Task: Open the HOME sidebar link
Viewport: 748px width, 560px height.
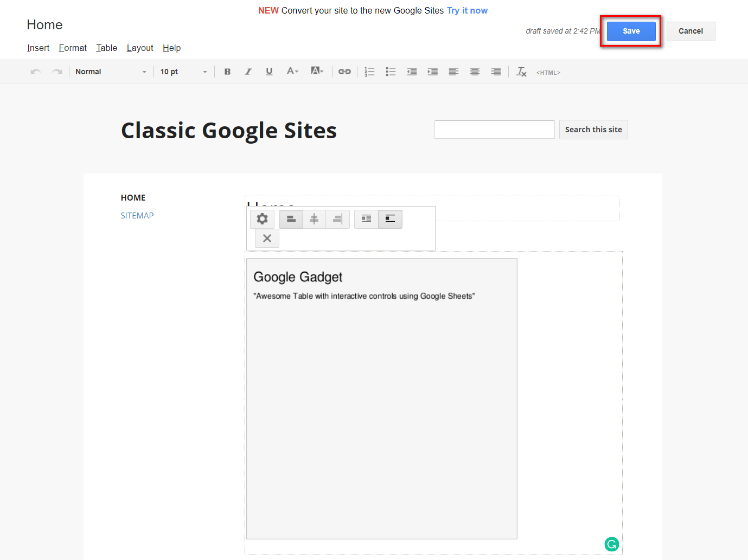Action: point(133,197)
